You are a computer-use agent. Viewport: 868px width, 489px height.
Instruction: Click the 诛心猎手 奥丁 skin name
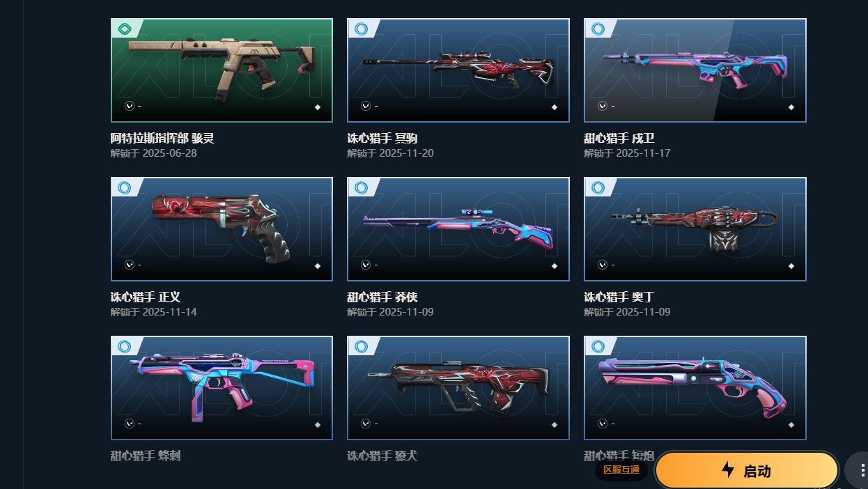[x=619, y=297]
